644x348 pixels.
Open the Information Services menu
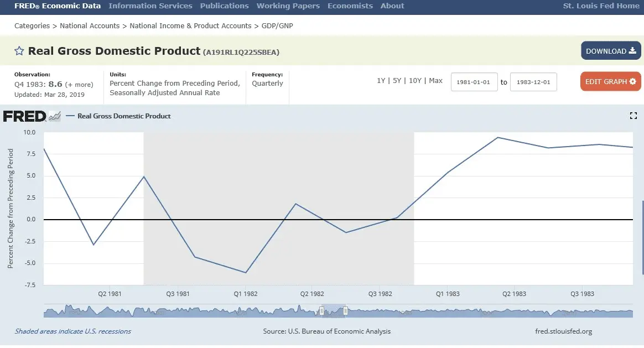point(150,6)
